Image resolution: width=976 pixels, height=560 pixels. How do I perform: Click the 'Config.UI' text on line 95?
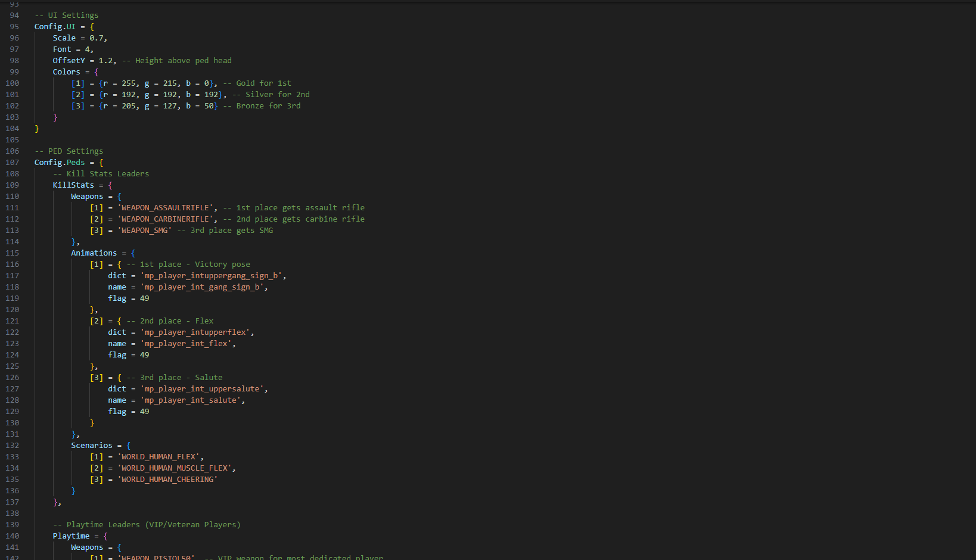(55, 27)
